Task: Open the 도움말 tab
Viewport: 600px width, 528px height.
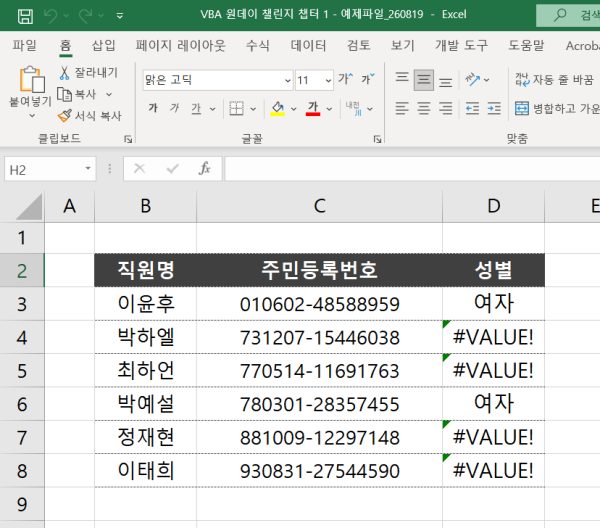Action: click(526, 46)
